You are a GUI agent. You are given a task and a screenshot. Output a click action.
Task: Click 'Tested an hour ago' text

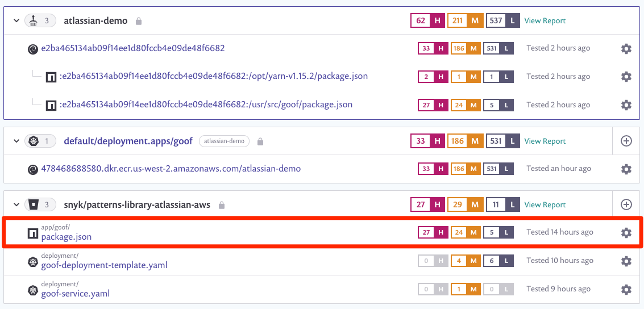tap(559, 168)
